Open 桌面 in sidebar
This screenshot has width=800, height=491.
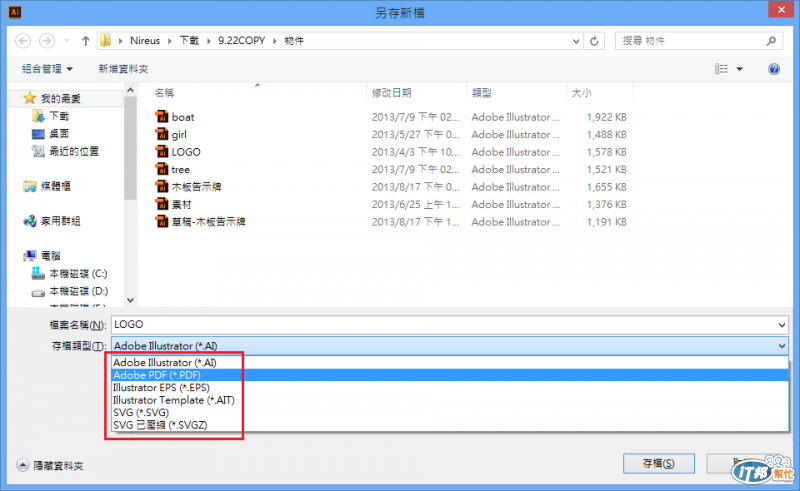pos(59,134)
